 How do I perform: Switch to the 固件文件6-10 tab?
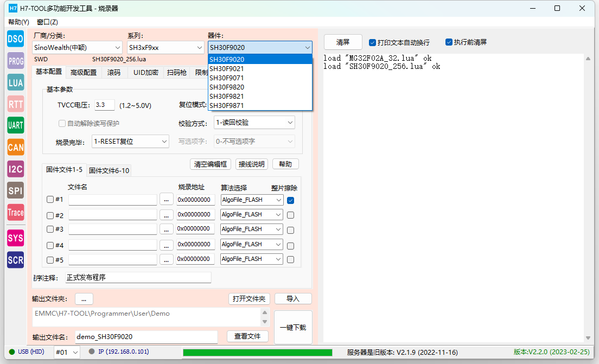(109, 171)
